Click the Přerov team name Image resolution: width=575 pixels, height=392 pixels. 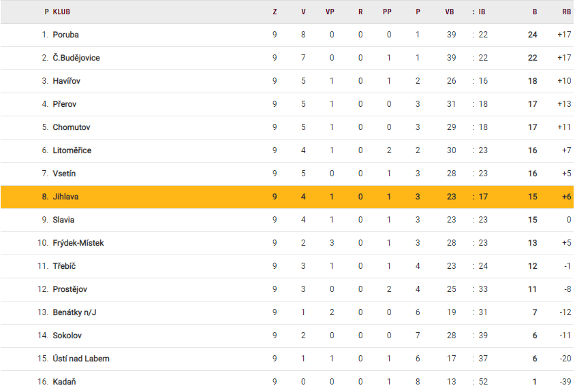(65, 104)
